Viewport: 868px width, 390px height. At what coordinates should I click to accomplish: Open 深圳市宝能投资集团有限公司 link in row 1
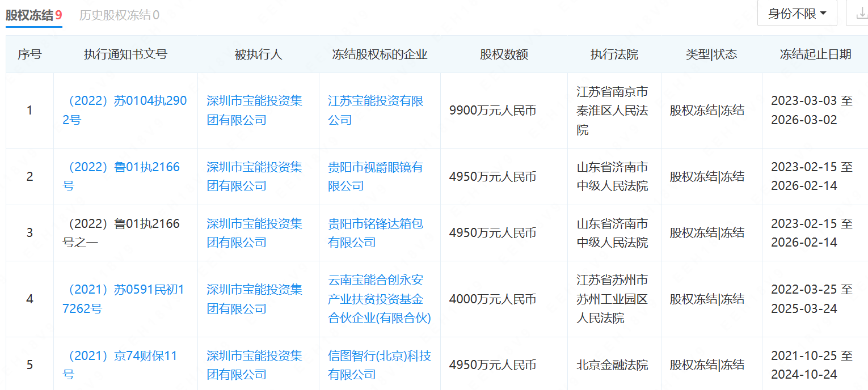coord(254,111)
